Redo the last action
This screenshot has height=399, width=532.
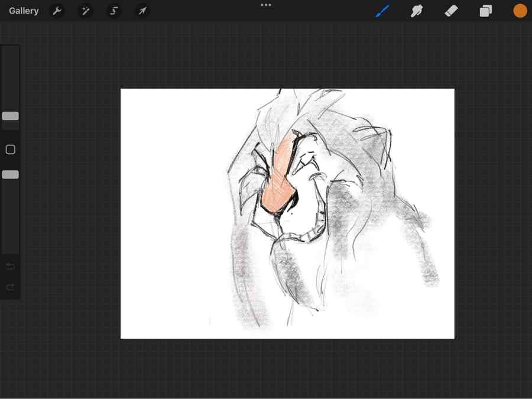11,288
